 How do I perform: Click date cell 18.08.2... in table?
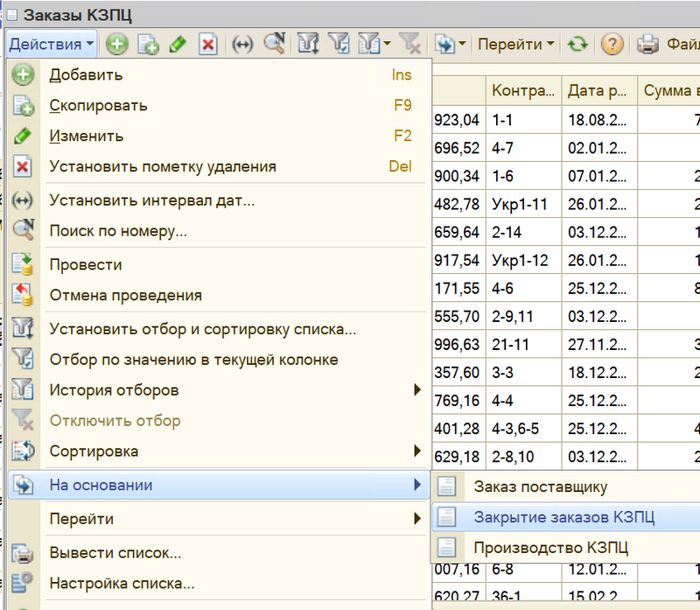598,120
